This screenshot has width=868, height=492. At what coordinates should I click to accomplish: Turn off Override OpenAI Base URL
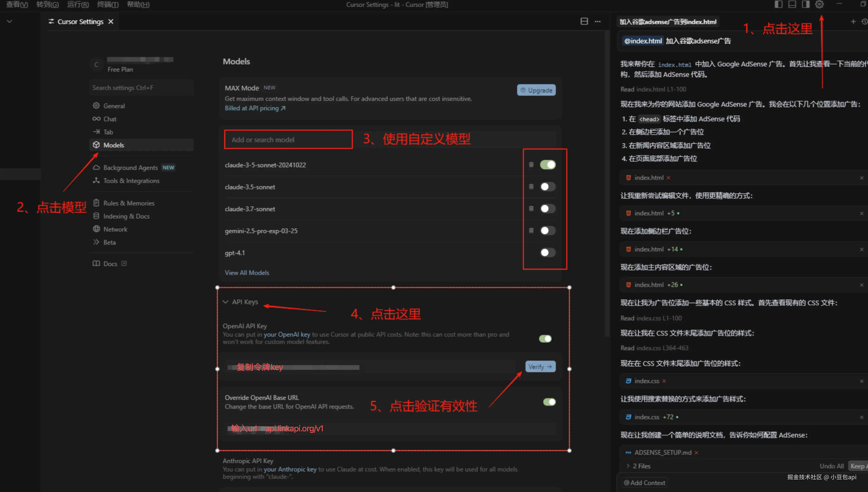[x=549, y=402]
